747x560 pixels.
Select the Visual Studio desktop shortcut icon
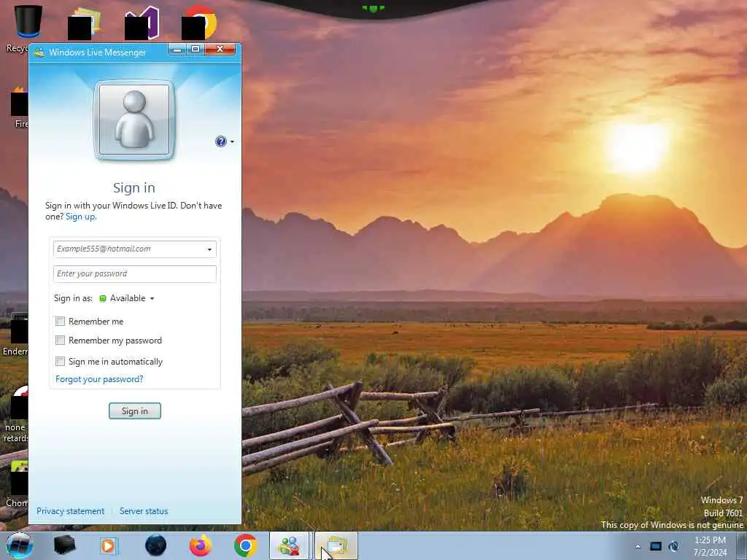click(142, 23)
